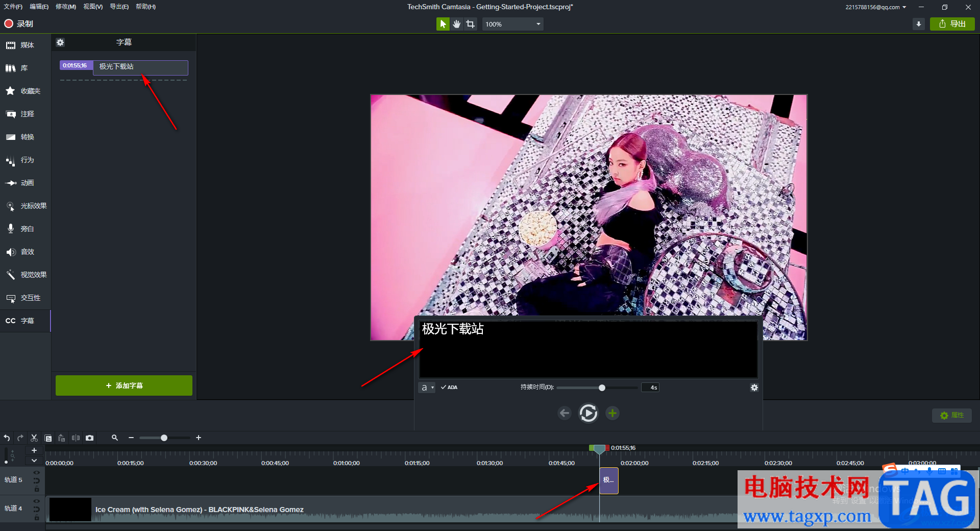980x531 pixels.
Task: Adjust the timeline zoom slider
Action: [x=164, y=438]
